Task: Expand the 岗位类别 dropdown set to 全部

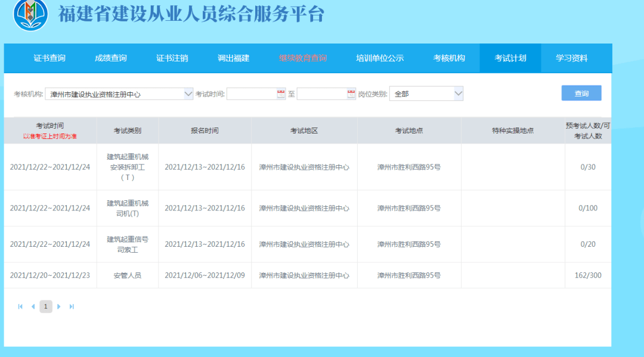Action: click(459, 94)
